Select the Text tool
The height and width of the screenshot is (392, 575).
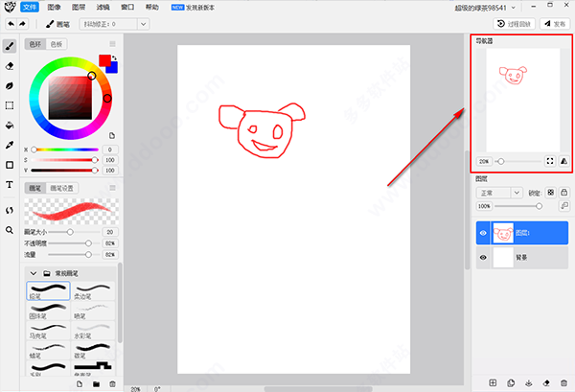[x=10, y=184]
